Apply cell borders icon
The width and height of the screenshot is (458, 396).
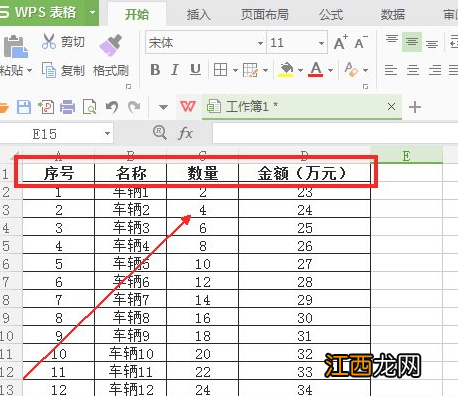click(220, 70)
